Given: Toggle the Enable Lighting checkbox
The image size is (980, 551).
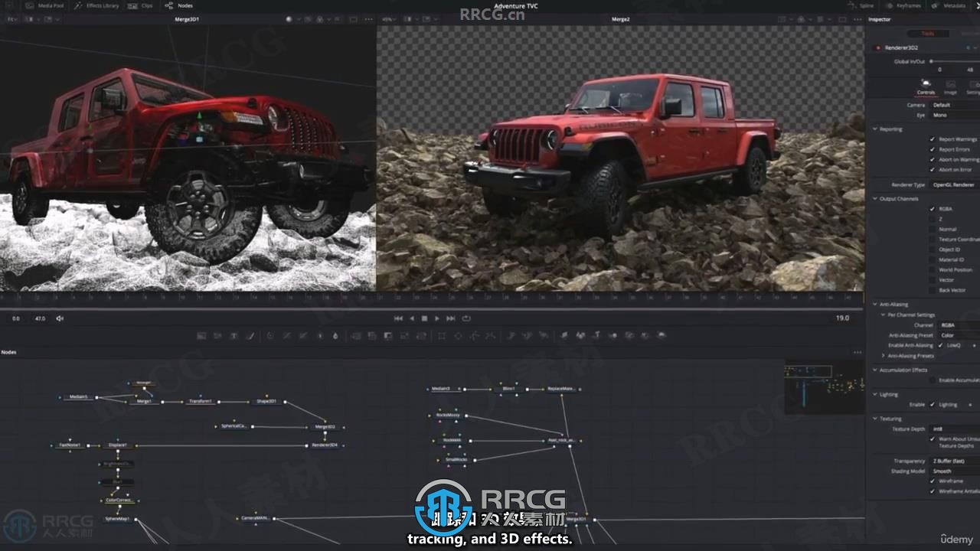Looking at the screenshot, I should point(932,404).
